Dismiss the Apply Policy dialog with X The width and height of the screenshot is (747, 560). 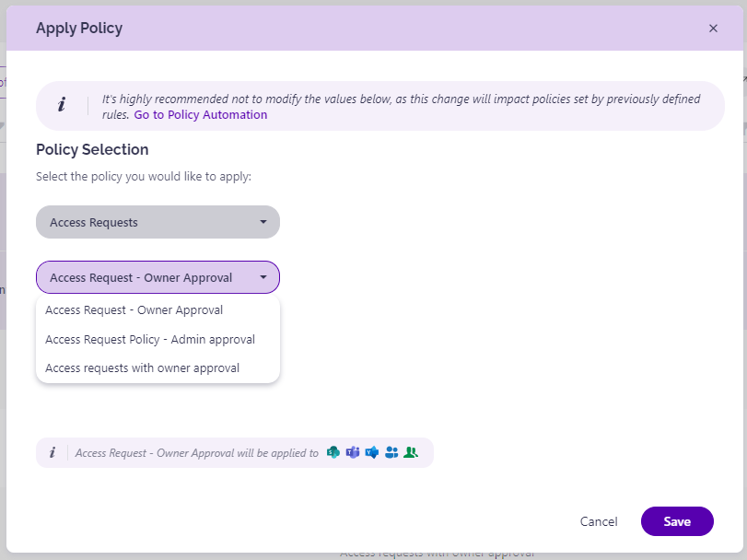point(713,28)
